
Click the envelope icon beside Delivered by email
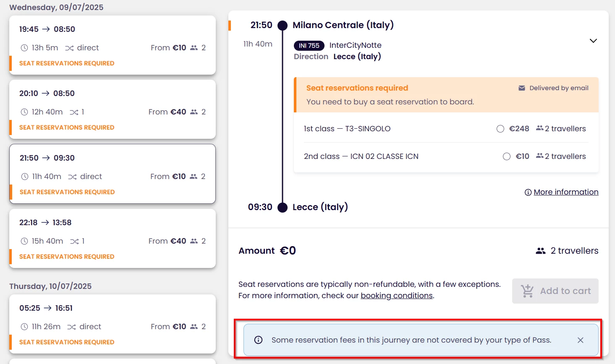pyautogui.click(x=522, y=88)
